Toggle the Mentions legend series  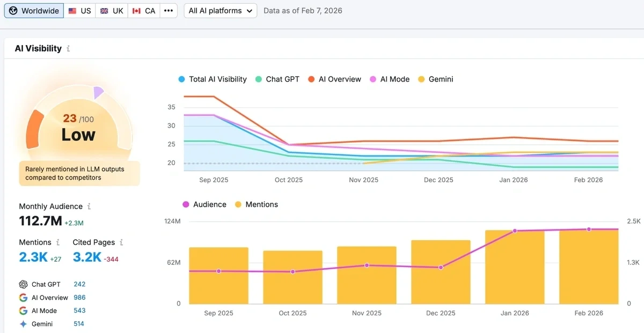tap(257, 204)
